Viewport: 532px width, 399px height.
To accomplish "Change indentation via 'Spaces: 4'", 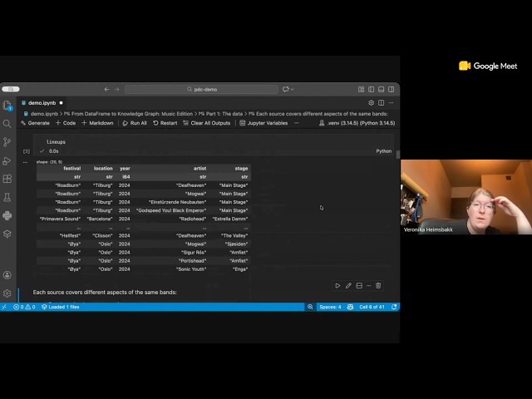I will click(x=330, y=307).
